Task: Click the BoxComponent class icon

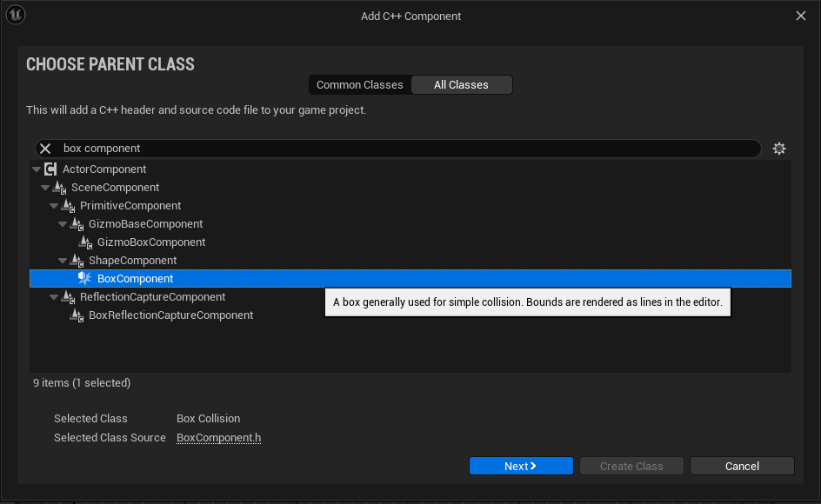Action: [85, 278]
